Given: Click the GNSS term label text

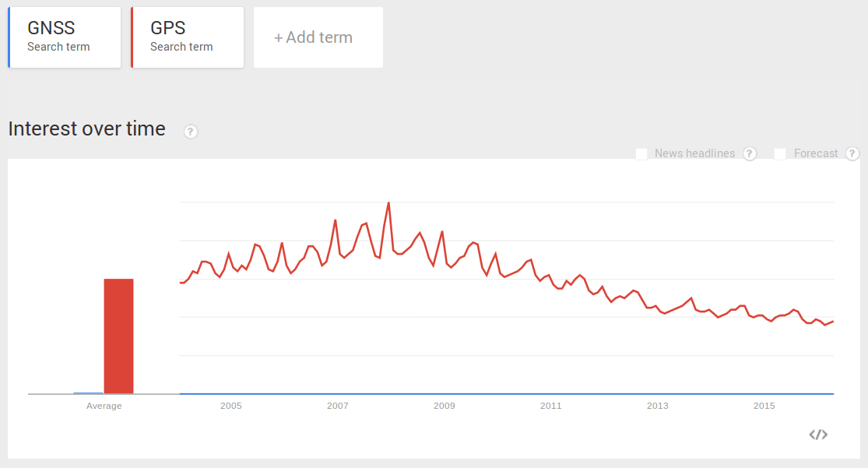Looking at the screenshot, I should [51, 27].
